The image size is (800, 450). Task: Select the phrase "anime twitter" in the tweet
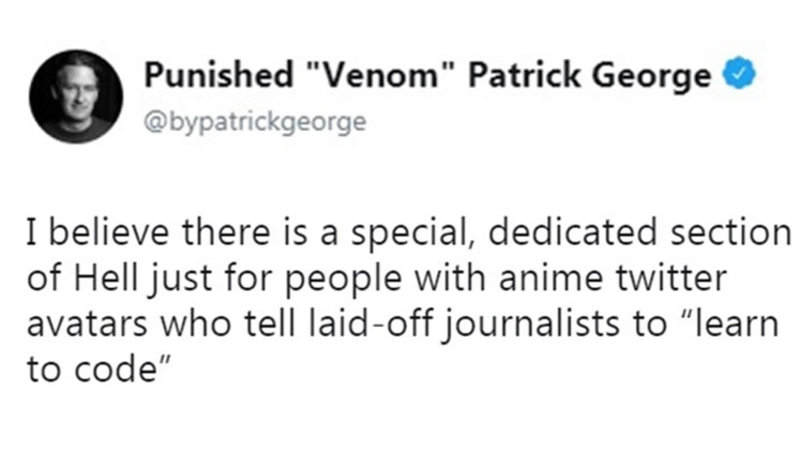tap(613, 278)
